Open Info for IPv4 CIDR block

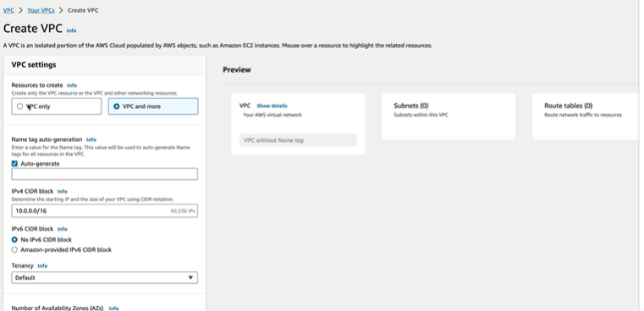tap(62, 191)
